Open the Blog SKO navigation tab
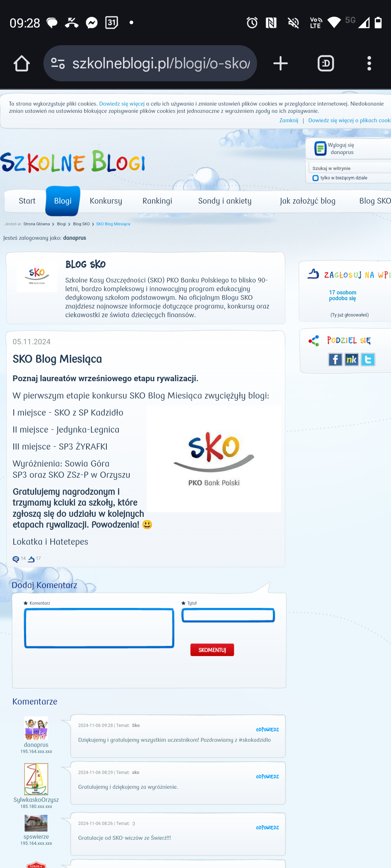 click(375, 201)
